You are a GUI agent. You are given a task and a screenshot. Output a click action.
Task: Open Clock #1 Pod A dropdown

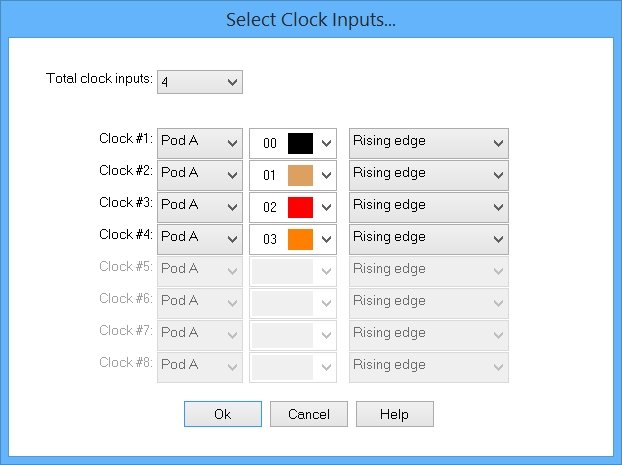(200, 143)
